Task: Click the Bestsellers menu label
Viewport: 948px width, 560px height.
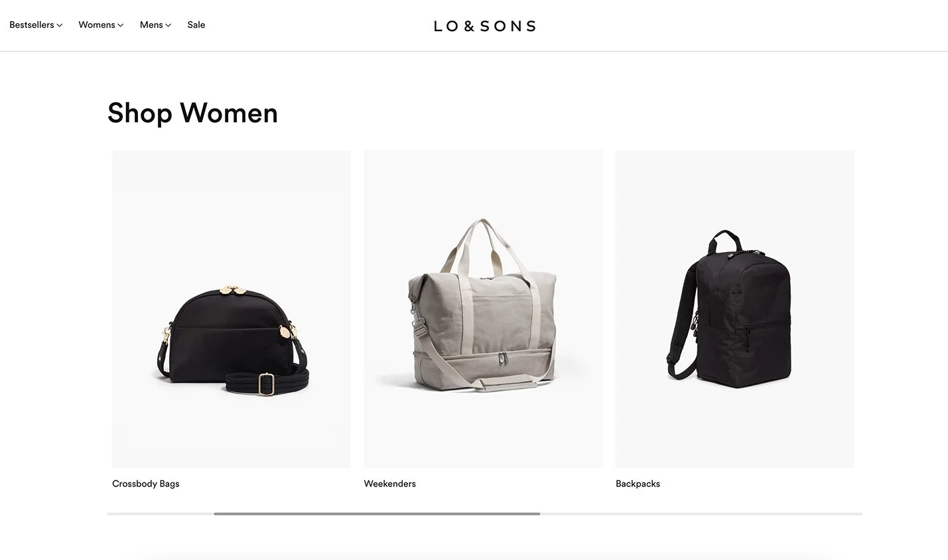Action: pyautogui.click(x=32, y=25)
